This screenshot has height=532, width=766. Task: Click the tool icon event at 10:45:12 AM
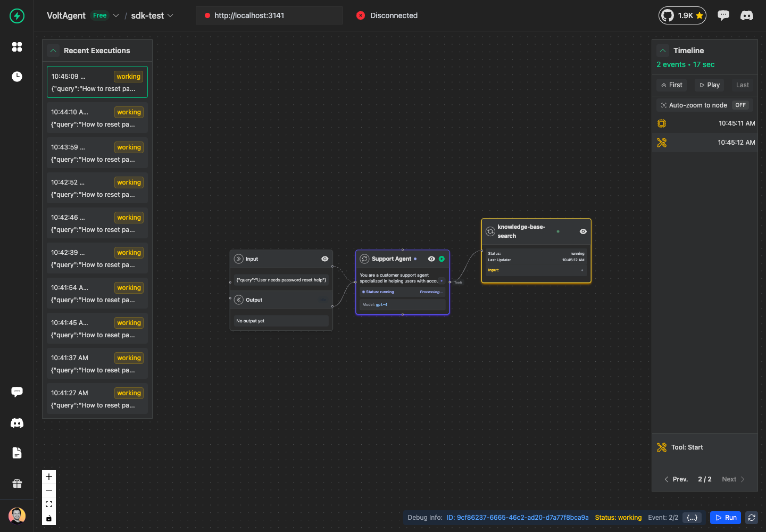pos(662,143)
